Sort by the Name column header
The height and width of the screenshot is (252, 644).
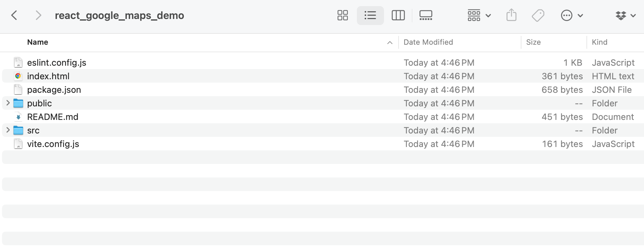click(38, 42)
